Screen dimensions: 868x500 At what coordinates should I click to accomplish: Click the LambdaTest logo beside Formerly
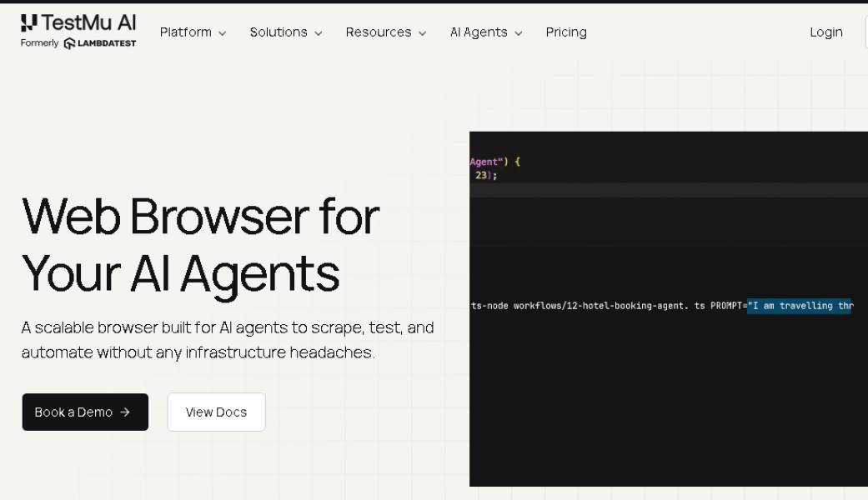[100, 43]
